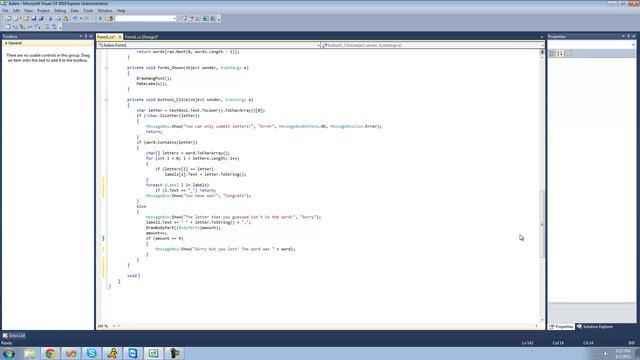Image resolution: width=640 pixels, height=360 pixels.
Task: Open the find combo box dropdown
Action: 174,18
